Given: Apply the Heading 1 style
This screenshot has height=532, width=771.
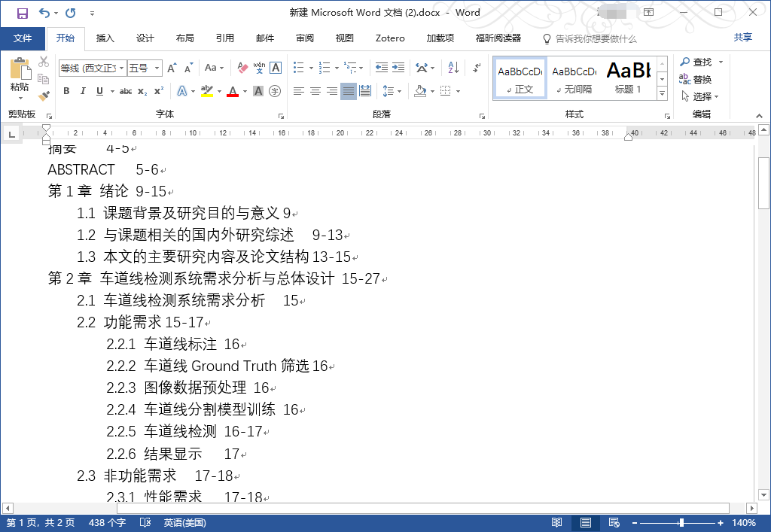Looking at the screenshot, I should coord(629,78).
